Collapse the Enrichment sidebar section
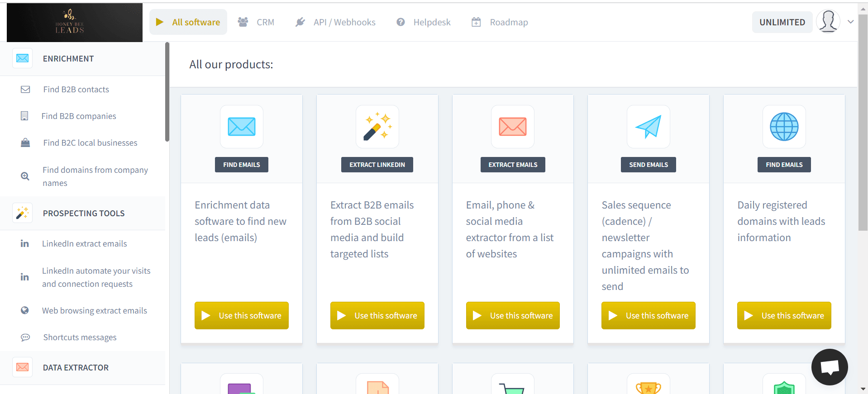Screen dimensions: 868x394 pos(68,59)
